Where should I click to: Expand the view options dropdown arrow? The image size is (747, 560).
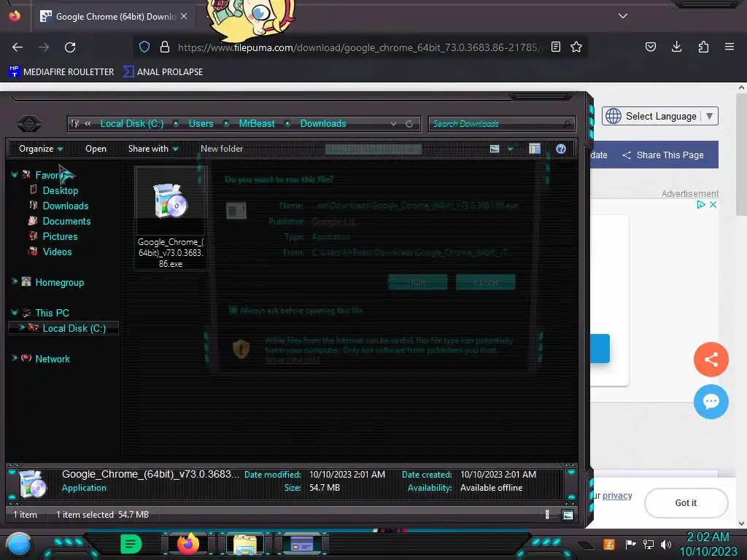(510, 149)
